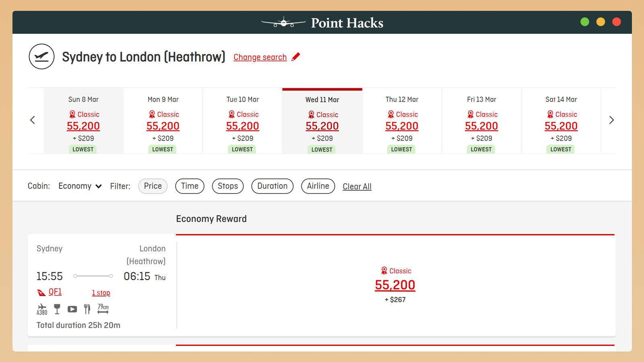The height and width of the screenshot is (362, 644).
Task: Click 55,200 points under Thu 12 Mar
Action: pyautogui.click(x=402, y=126)
